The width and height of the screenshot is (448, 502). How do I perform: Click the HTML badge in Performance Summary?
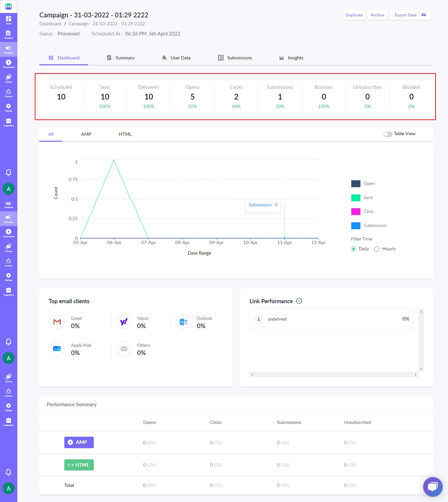(x=79, y=465)
